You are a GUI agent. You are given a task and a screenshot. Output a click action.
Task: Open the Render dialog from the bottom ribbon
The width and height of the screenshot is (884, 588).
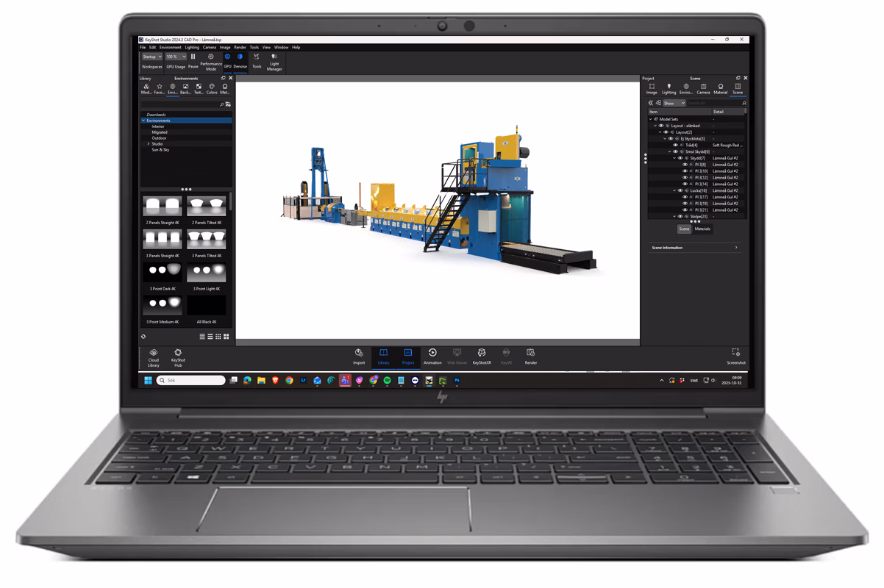[x=530, y=355]
